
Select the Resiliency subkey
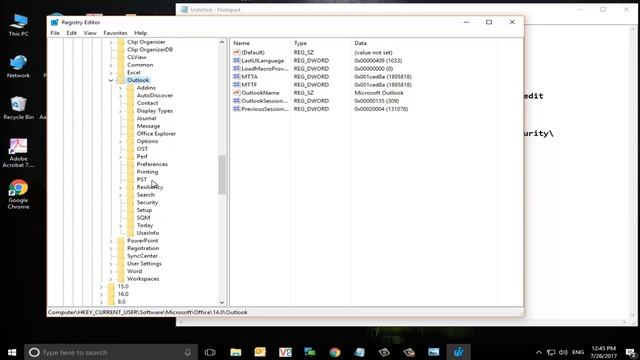click(x=150, y=187)
